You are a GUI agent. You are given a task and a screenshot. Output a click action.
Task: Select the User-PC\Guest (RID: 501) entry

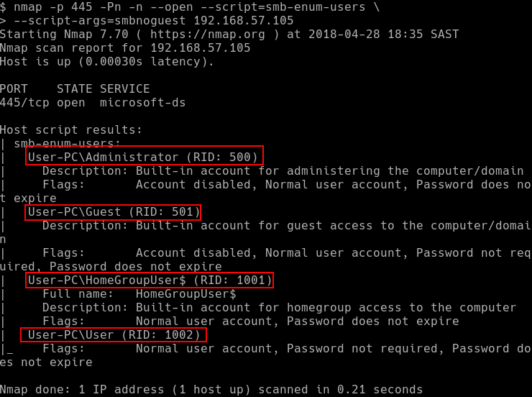coord(114,211)
